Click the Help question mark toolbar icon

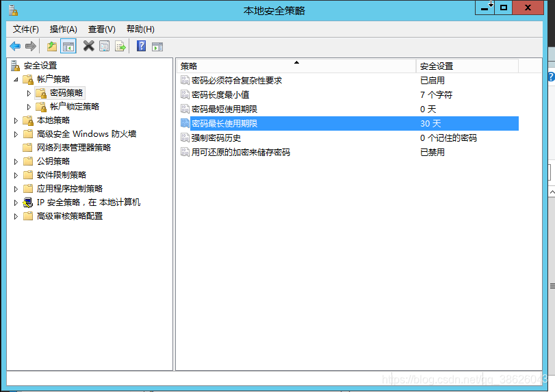click(141, 46)
